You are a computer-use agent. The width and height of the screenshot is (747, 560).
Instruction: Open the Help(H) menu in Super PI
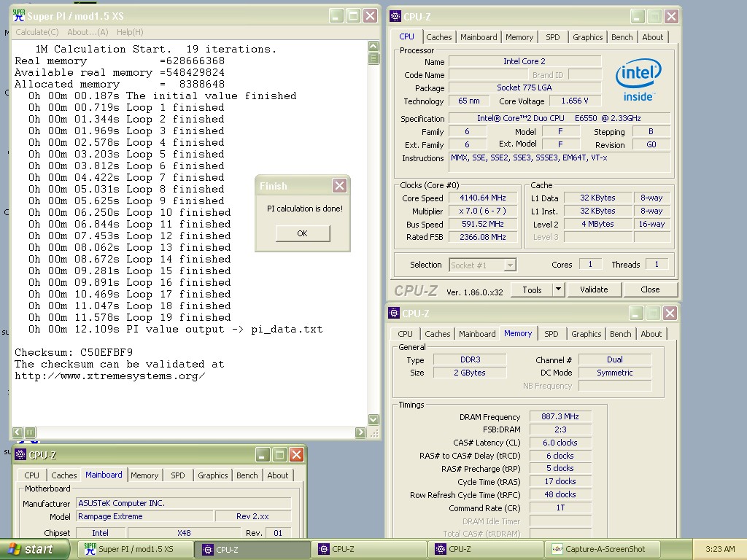tap(130, 32)
